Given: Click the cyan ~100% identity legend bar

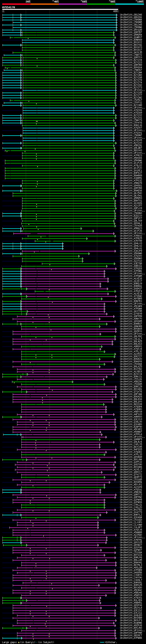Looking at the screenshot, I should pyautogui.click(x=130, y=4).
